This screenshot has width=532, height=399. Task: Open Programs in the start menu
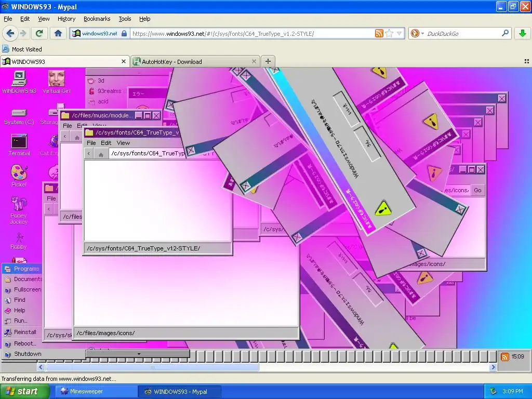point(22,269)
